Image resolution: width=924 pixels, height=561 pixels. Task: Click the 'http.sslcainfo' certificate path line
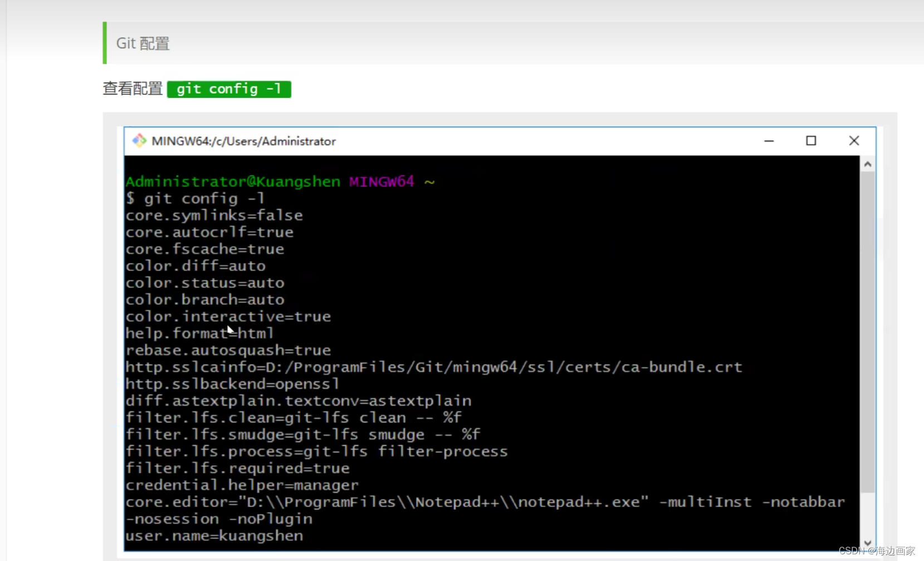tap(434, 367)
